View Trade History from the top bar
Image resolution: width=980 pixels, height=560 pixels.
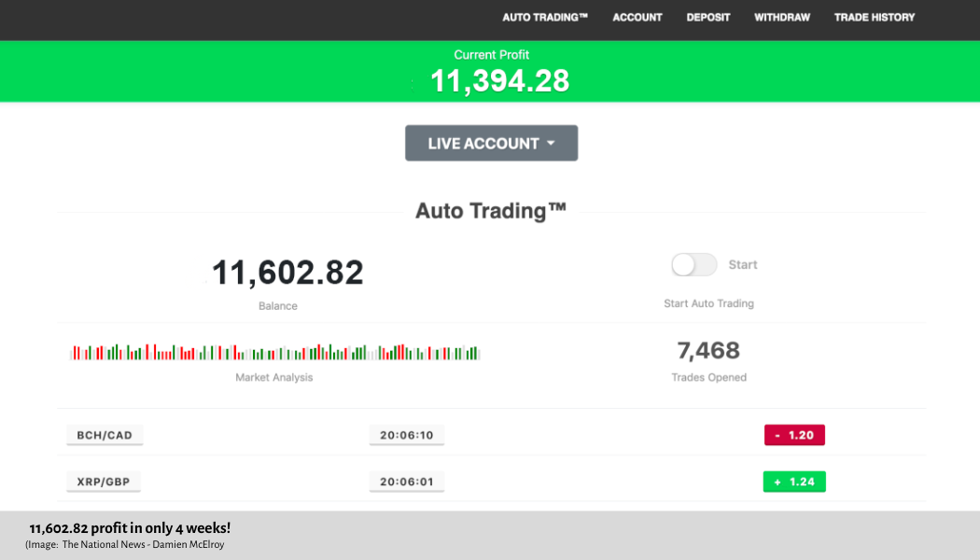tap(875, 17)
